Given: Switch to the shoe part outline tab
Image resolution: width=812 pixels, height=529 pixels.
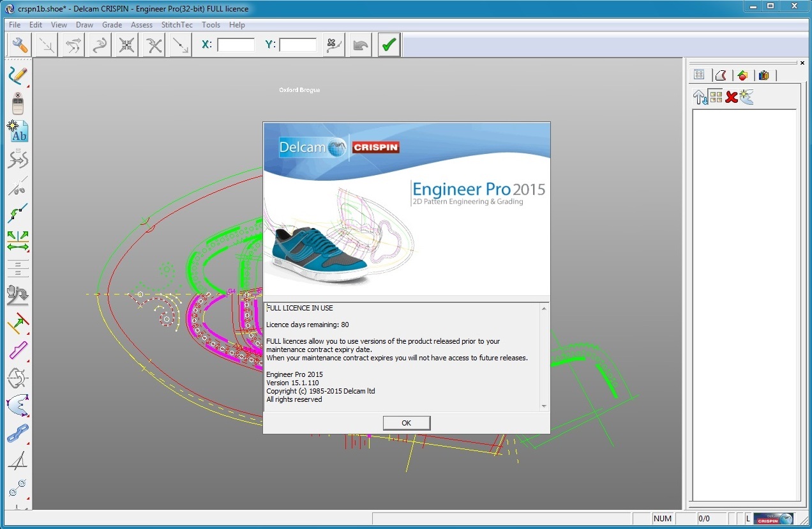Looking at the screenshot, I should coord(721,75).
